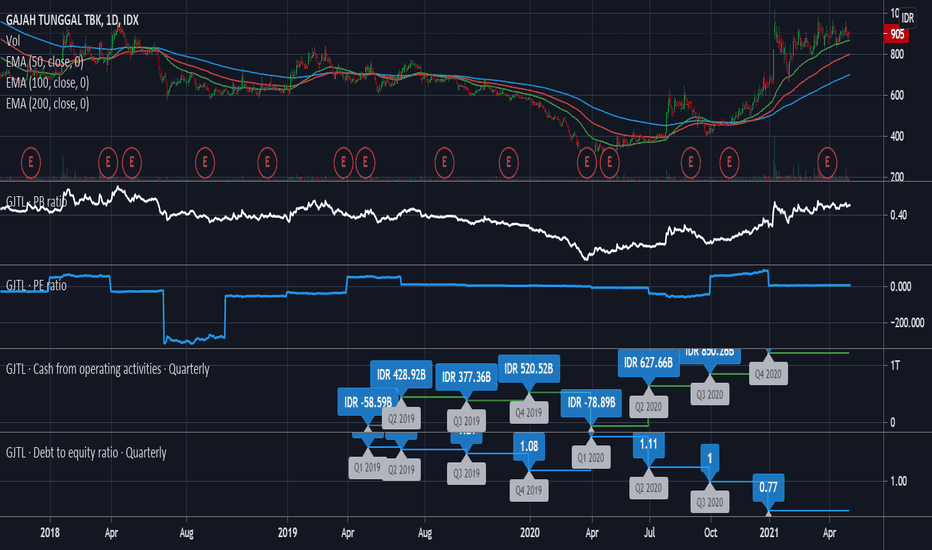Click the GJTL PE ratio pane legend
The width and height of the screenshot is (932, 550).
pyautogui.click(x=36, y=285)
